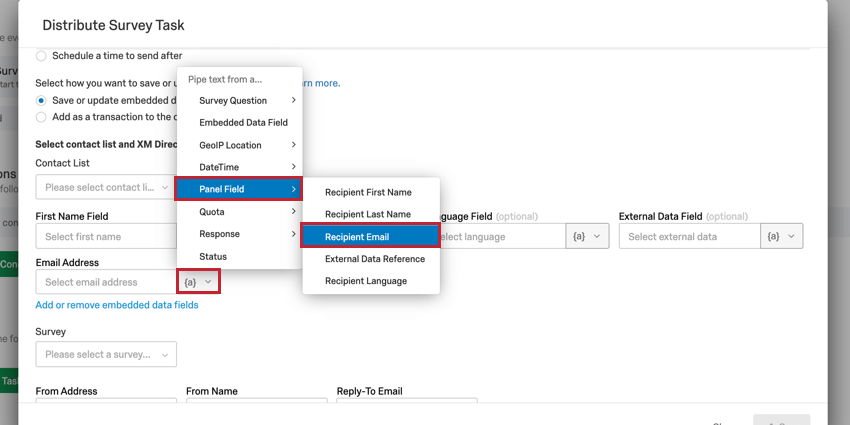Select Recipient First Name option
This screenshot has height=425, width=850.
(x=370, y=192)
